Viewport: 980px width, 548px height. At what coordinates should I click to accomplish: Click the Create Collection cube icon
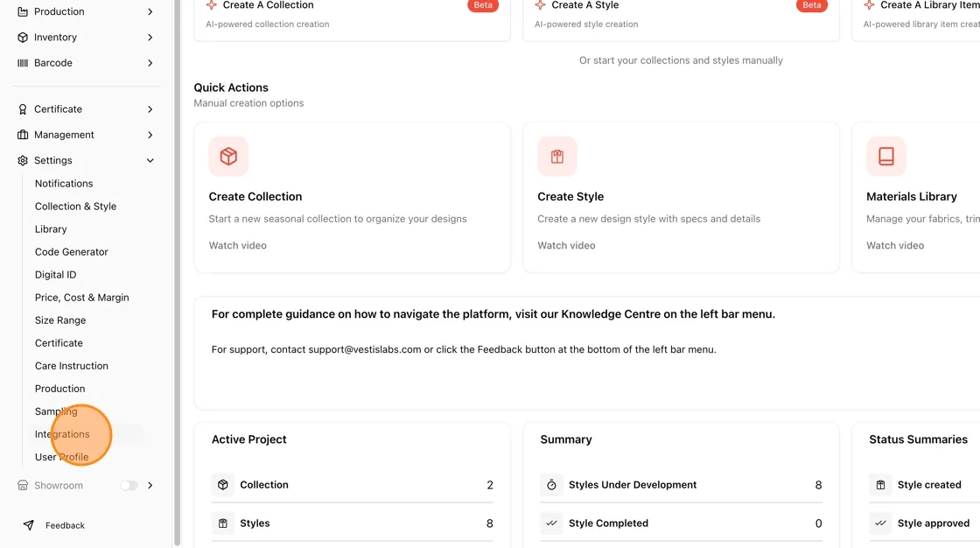tap(228, 156)
